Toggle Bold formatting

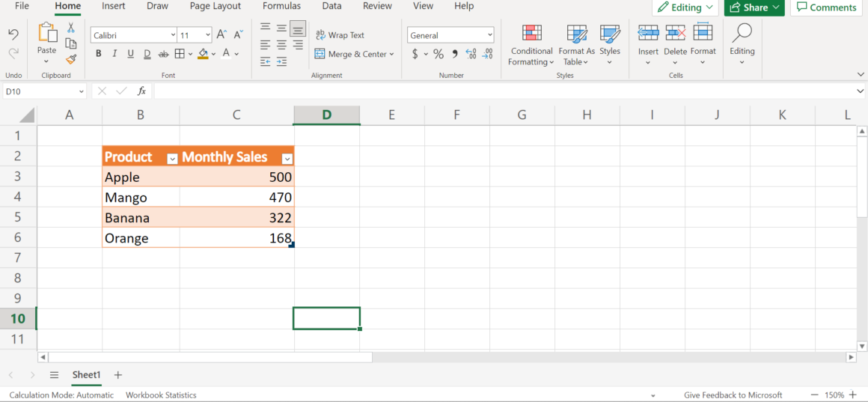coord(99,54)
